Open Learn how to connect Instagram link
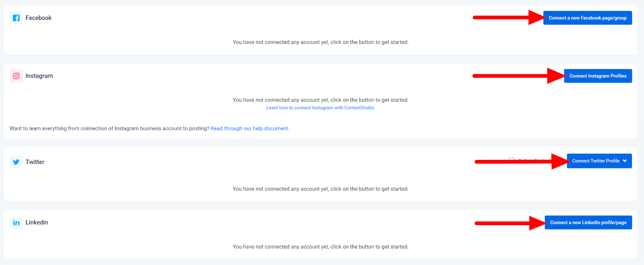This screenshot has height=265, width=644. pos(320,108)
